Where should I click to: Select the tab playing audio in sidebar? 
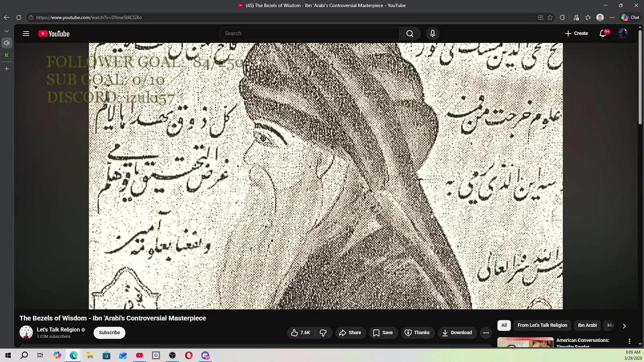[x=7, y=43]
